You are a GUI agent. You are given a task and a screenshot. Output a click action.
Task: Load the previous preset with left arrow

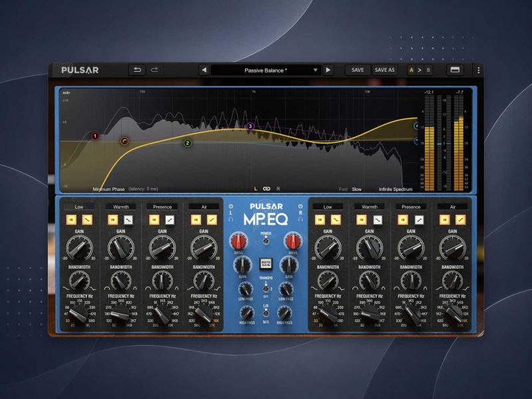(204, 70)
